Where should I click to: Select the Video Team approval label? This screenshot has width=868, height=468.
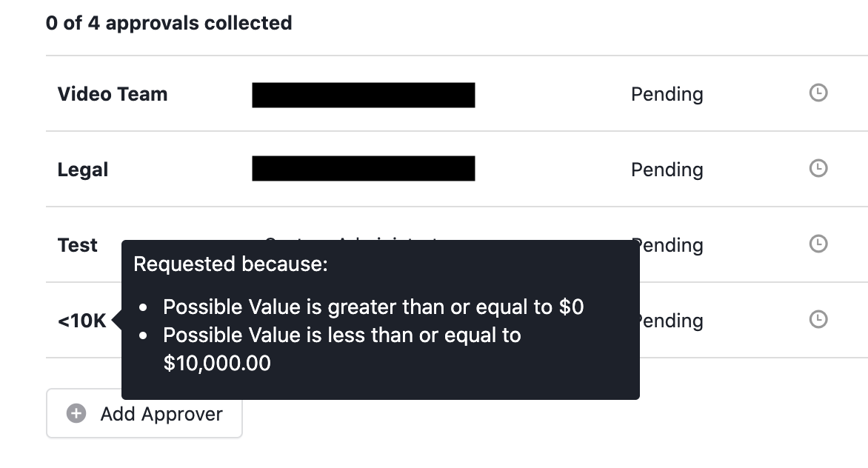pyautogui.click(x=113, y=94)
